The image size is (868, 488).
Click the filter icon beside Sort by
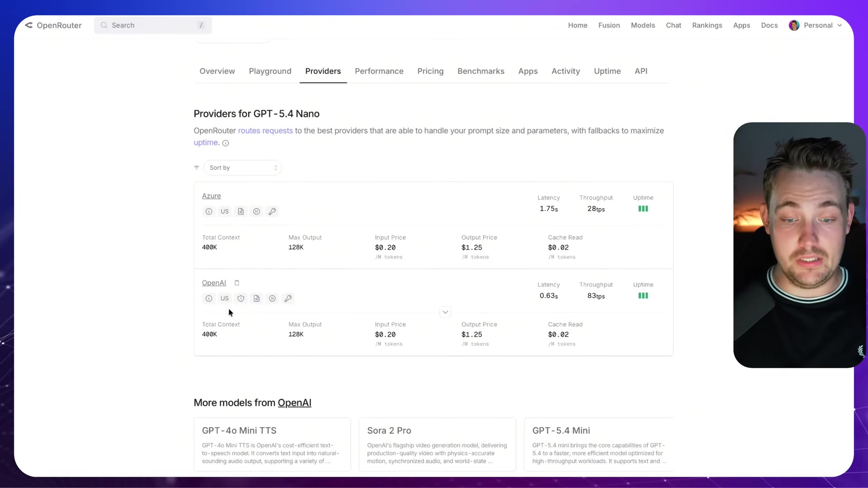pyautogui.click(x=197, y=168)
